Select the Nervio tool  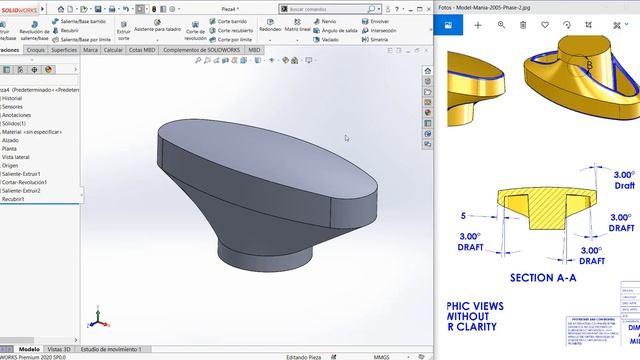325,21
